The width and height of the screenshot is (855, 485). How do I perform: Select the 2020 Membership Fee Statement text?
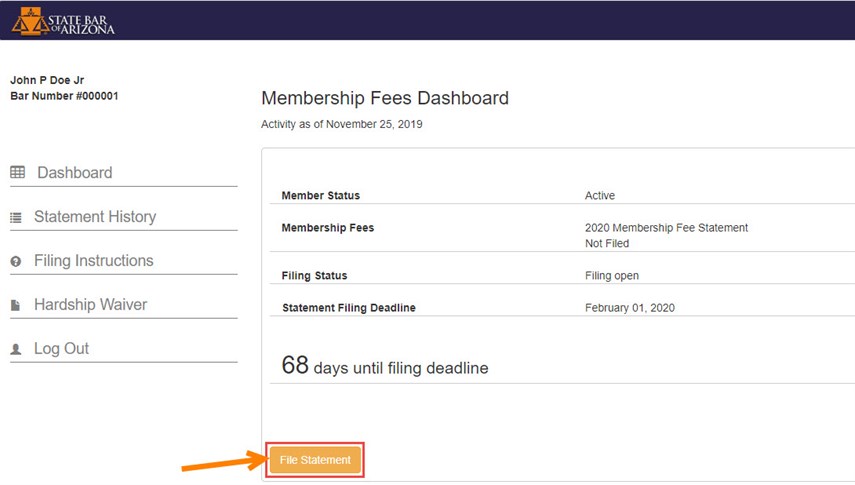click(x=666, y=227)
